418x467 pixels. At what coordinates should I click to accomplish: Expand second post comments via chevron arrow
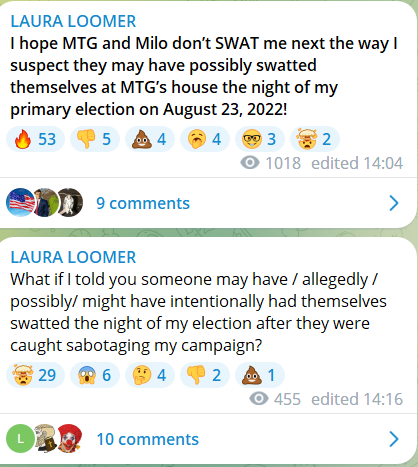pyautogui.click(x=394, y=439)
